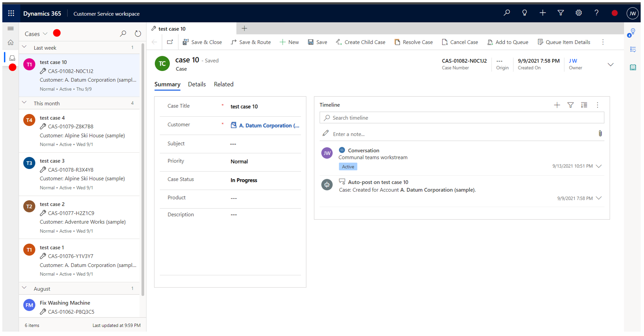The width and height of the screenshot is (644, 336).
Task: Click the Add to Queue icon button
Action: click(489, 42)
